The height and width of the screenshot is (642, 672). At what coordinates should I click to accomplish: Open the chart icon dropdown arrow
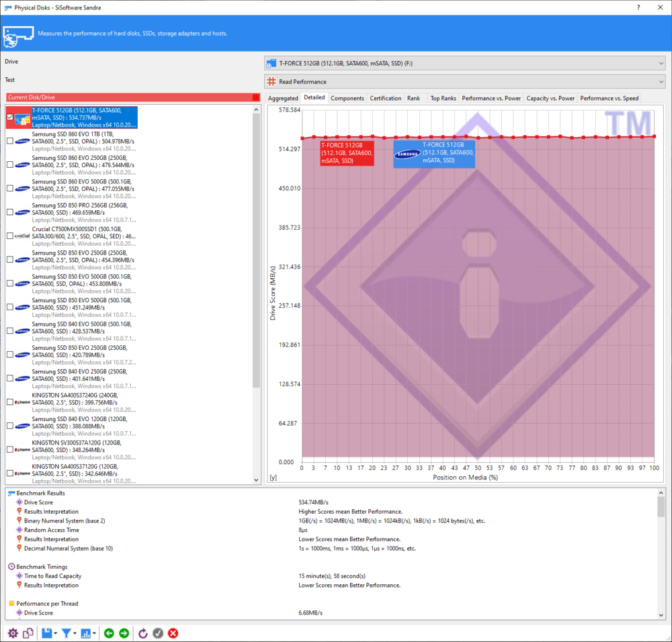tap(94, 633)
